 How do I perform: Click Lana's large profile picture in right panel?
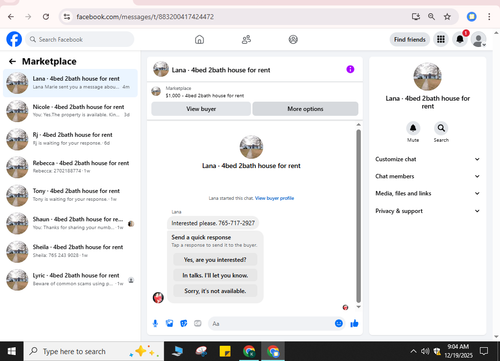point(427,76)
